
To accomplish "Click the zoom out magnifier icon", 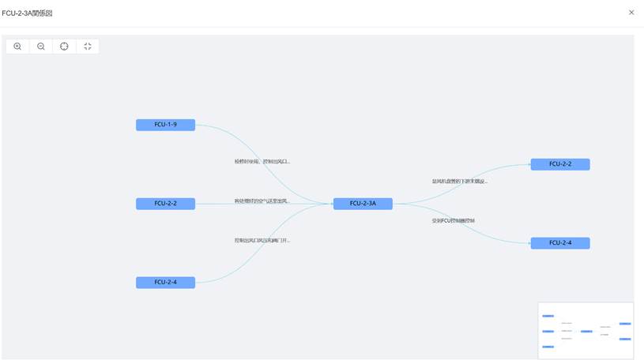I will [41, 47].
